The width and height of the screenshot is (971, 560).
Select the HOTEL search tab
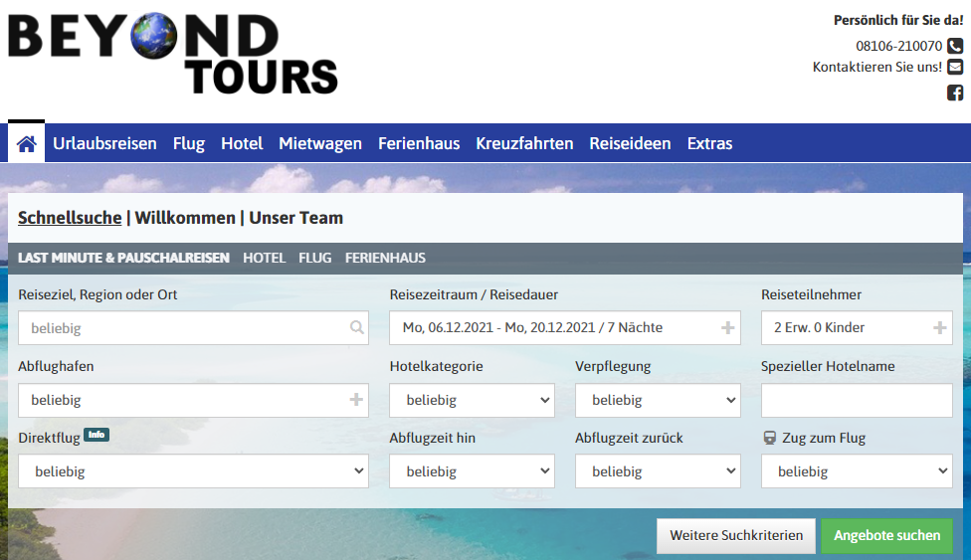[265, 258]
